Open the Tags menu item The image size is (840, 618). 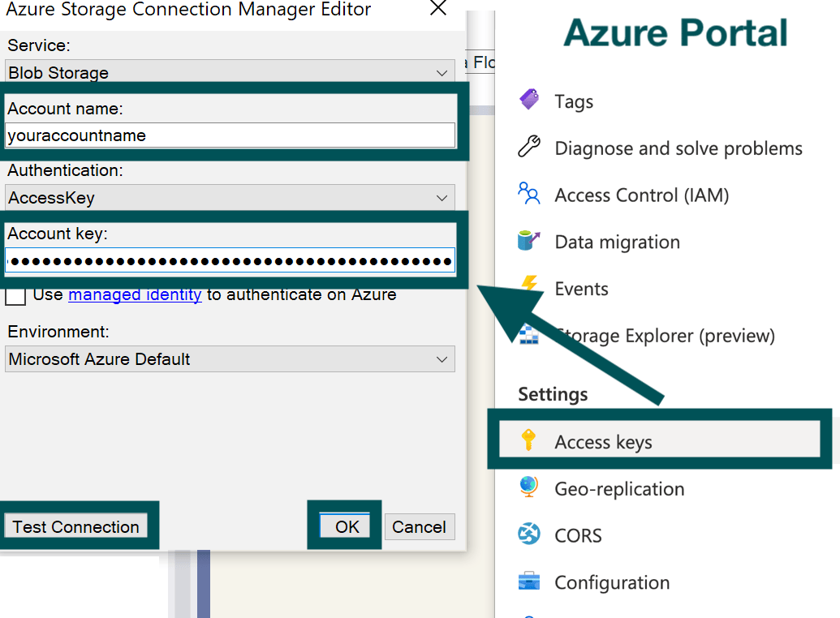tap(574, 101)
